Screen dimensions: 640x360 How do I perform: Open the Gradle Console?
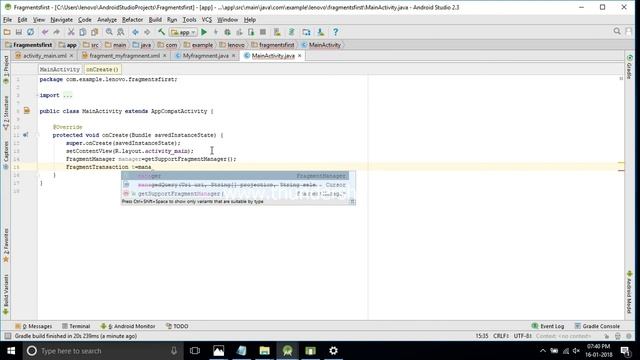[x=597, y=326]
